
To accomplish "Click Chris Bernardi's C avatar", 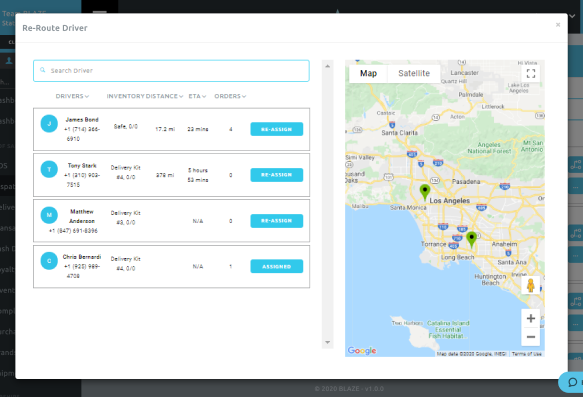I will pyautogui.click(x=49, y=261).
